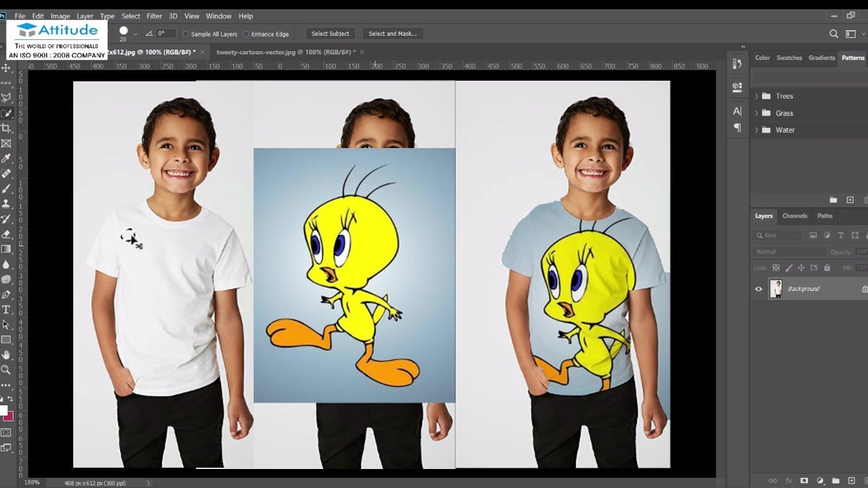This screenshot has width=868, height=488.
Task: Open the Kind filter dropdown
Action: pos(777,235)
